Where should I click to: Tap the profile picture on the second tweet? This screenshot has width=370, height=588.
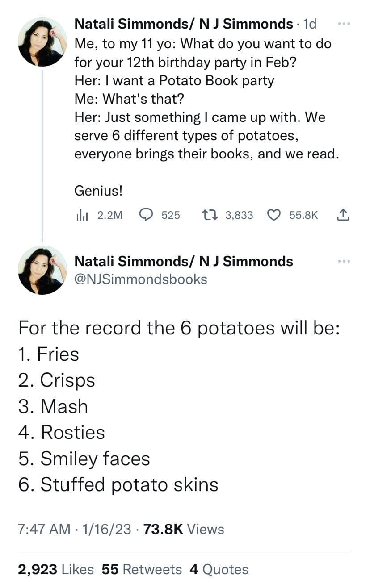[x=42, y=270]
